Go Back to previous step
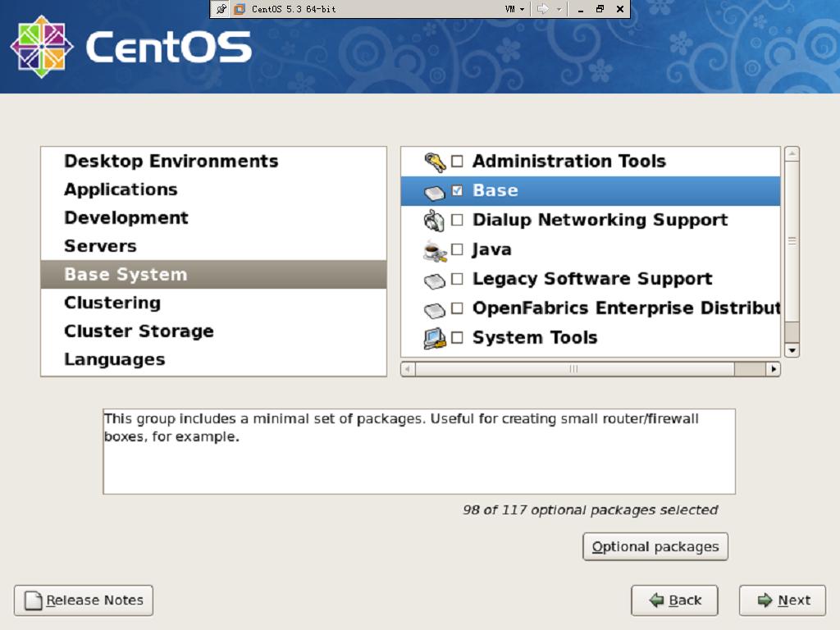Screen dimensions: 840x630 click(x=674, y=600)
